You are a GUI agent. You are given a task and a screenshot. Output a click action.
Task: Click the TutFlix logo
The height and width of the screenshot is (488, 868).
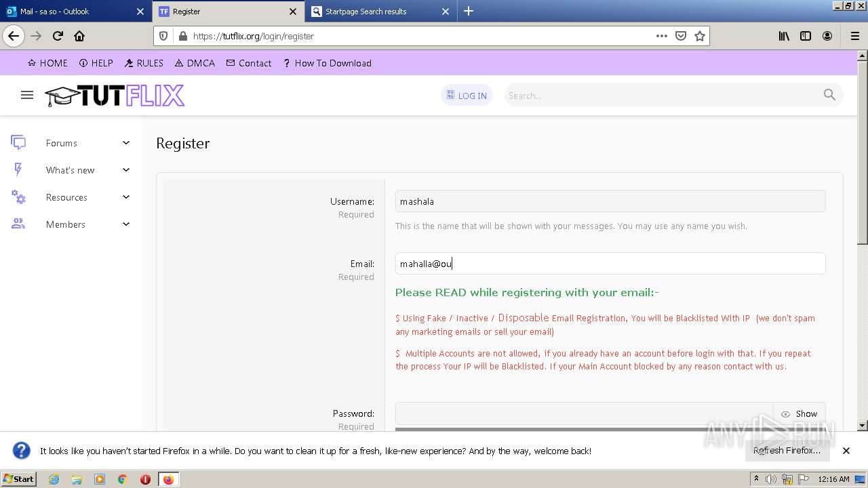(115, 96)
